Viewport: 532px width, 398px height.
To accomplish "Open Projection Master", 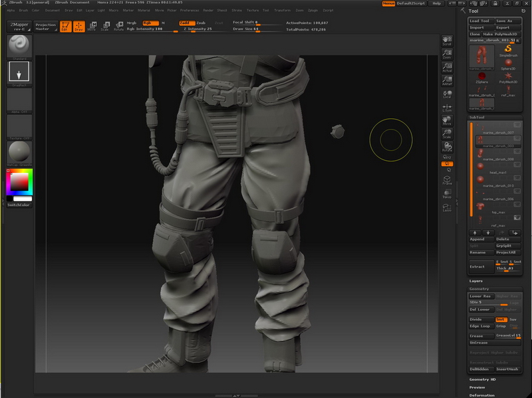I will [45, 27].
